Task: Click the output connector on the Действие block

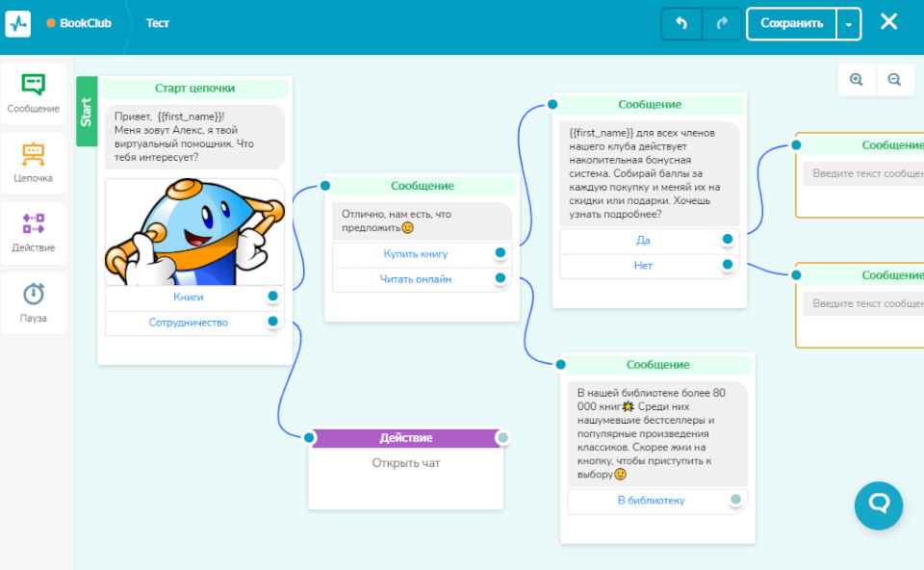Action: pyautogui.click(x=502, y=438)
